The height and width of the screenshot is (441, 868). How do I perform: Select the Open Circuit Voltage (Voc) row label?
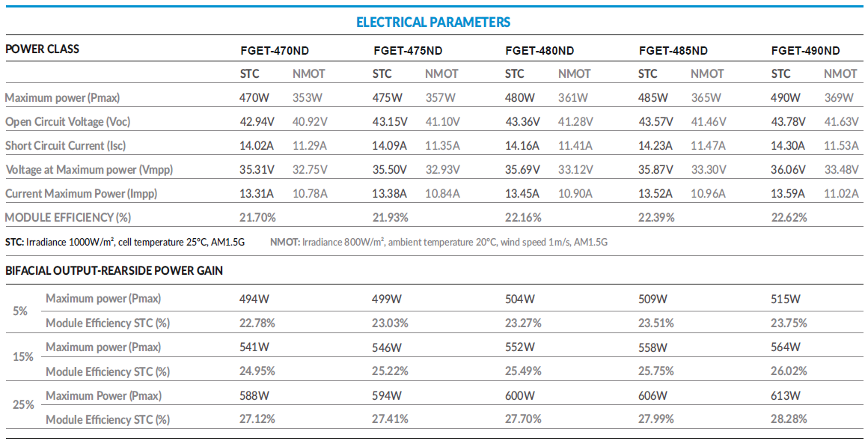[x=73, y=121]
